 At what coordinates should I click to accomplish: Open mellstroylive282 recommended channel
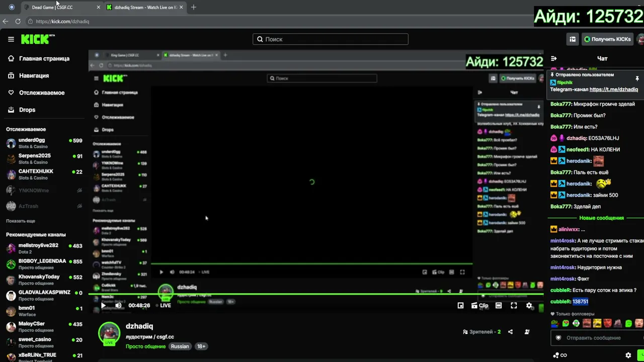tap(44, 248)
